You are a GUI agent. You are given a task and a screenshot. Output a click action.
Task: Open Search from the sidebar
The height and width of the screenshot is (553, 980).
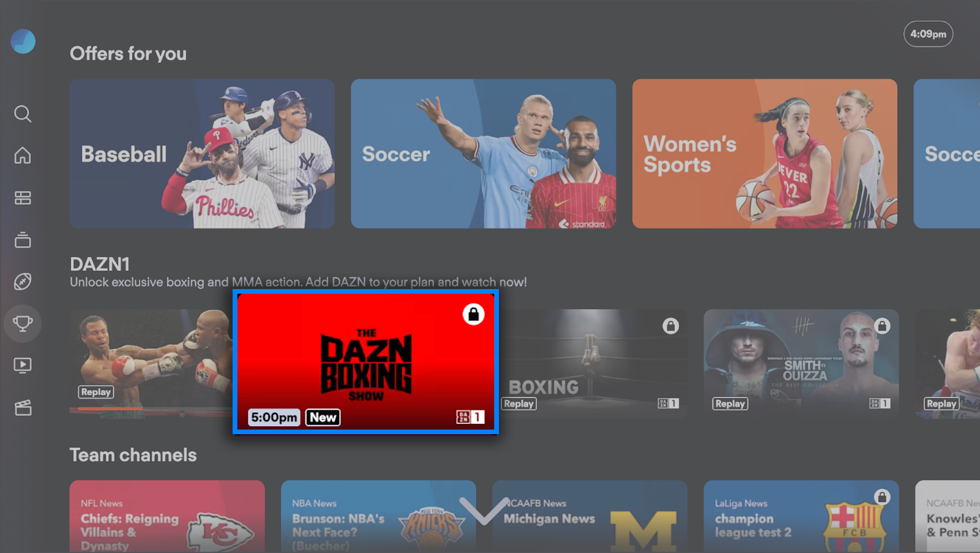tap(23, 113)
